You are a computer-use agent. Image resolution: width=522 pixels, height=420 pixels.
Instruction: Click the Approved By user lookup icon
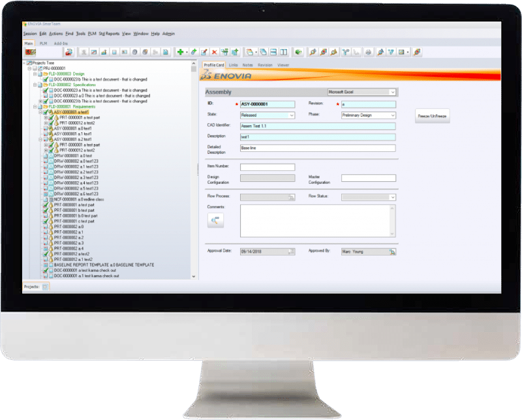point(392,251)
